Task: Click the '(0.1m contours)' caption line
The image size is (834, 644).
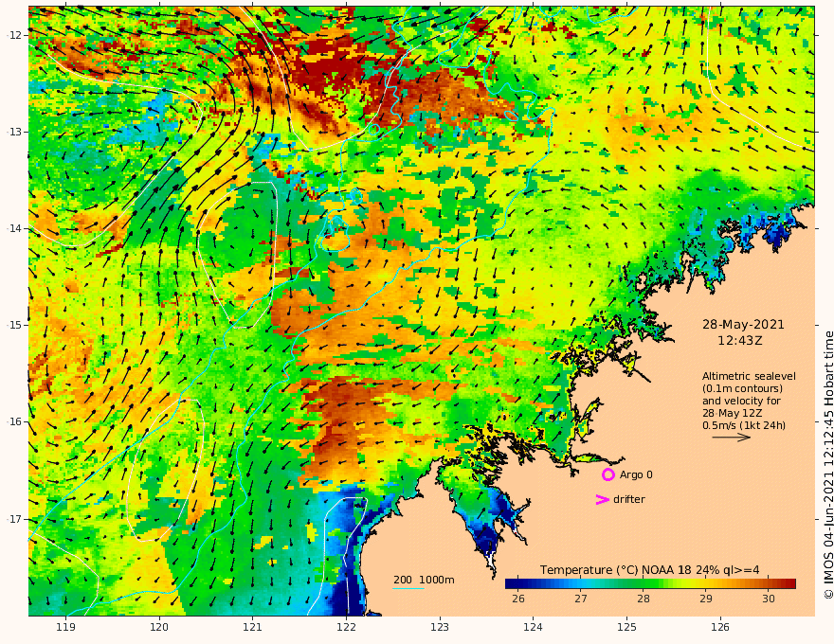Action: coord(742,388)
